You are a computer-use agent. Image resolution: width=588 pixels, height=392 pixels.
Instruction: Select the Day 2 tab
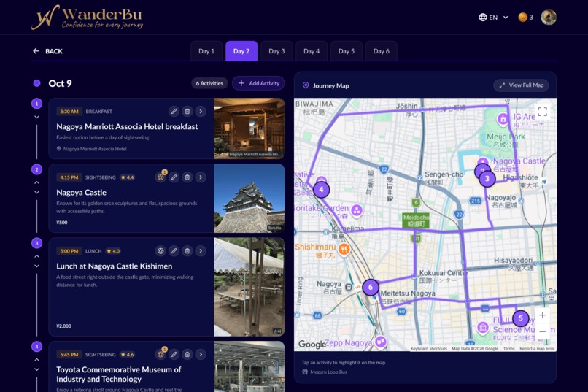(x=241, y=51)
